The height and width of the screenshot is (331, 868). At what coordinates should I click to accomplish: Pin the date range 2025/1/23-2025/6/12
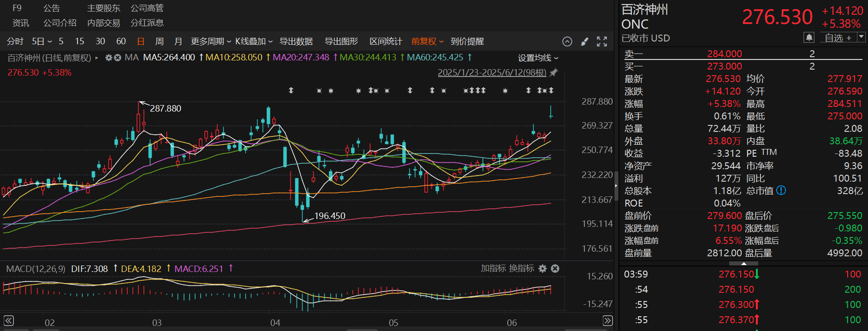(x=554, y=72)
